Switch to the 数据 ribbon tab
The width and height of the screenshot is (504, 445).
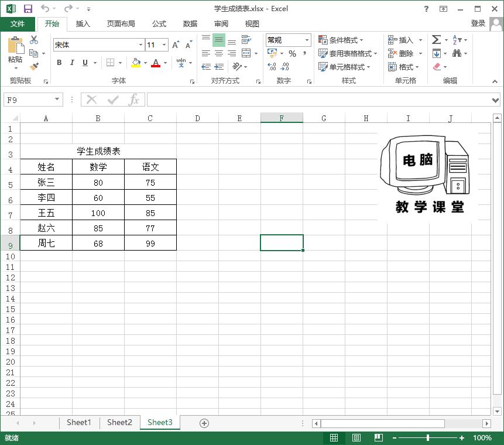[x=189, y=23]
